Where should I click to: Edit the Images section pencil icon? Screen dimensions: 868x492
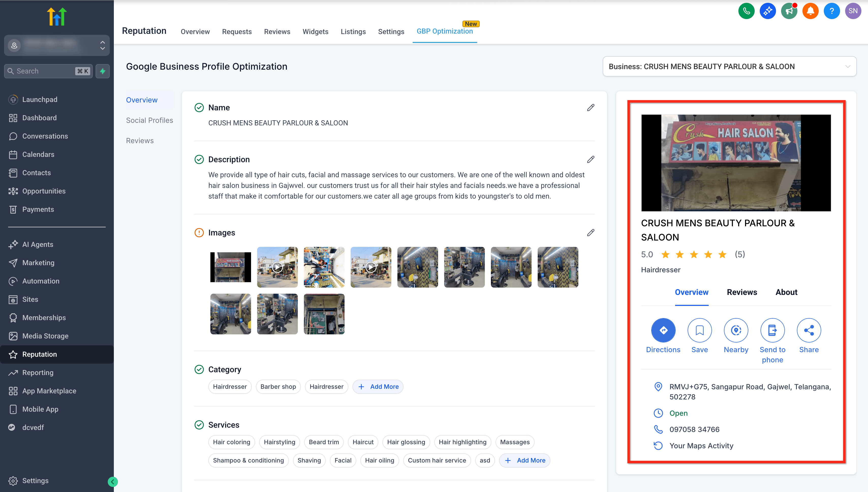pos(591,232)
